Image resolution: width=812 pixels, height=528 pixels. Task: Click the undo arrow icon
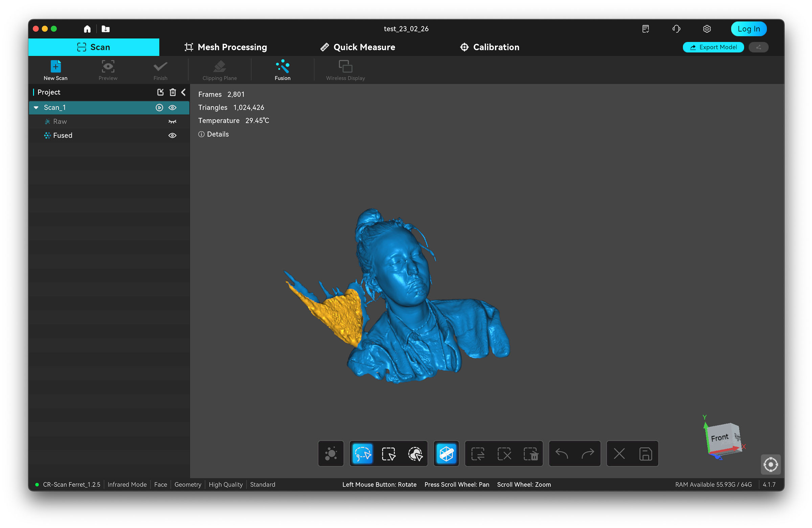(x=562, y=454)
